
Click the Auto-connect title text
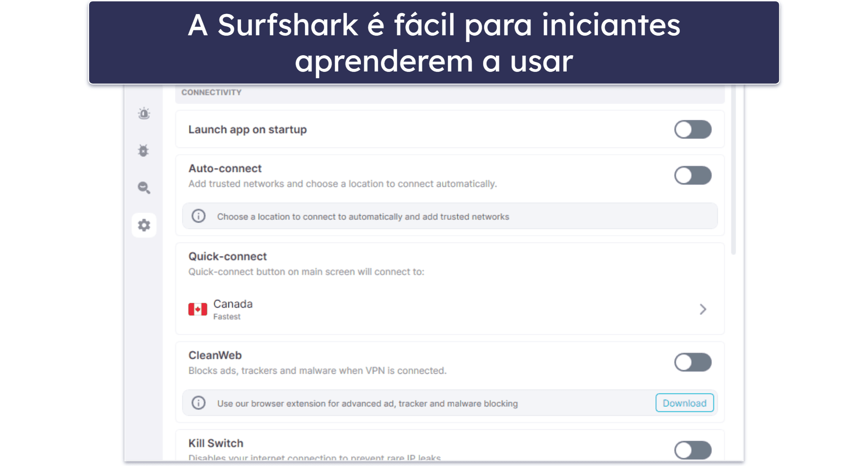pos(225,168)
